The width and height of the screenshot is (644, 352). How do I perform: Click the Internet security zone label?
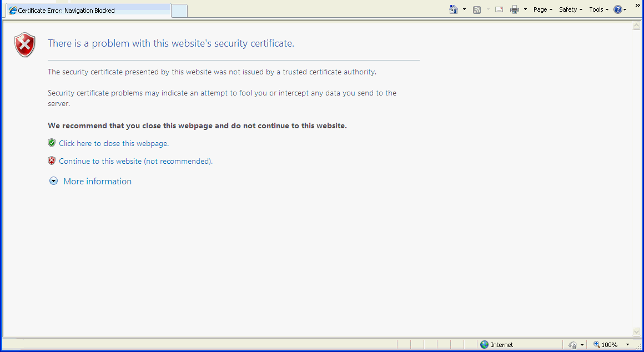(502, 345)
